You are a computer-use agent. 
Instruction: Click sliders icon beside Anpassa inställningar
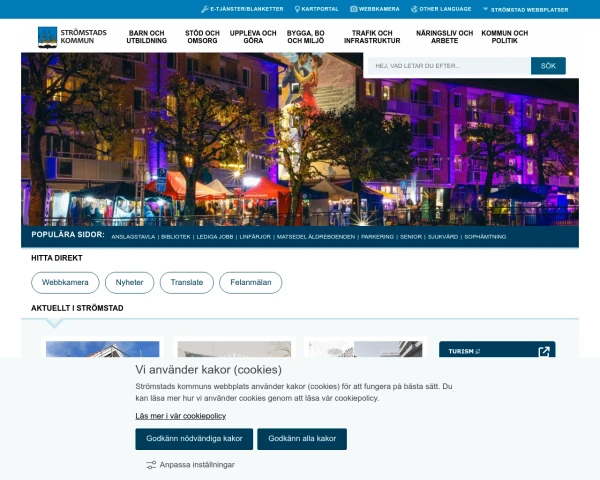pyautogui.click(x=151, y=465)
